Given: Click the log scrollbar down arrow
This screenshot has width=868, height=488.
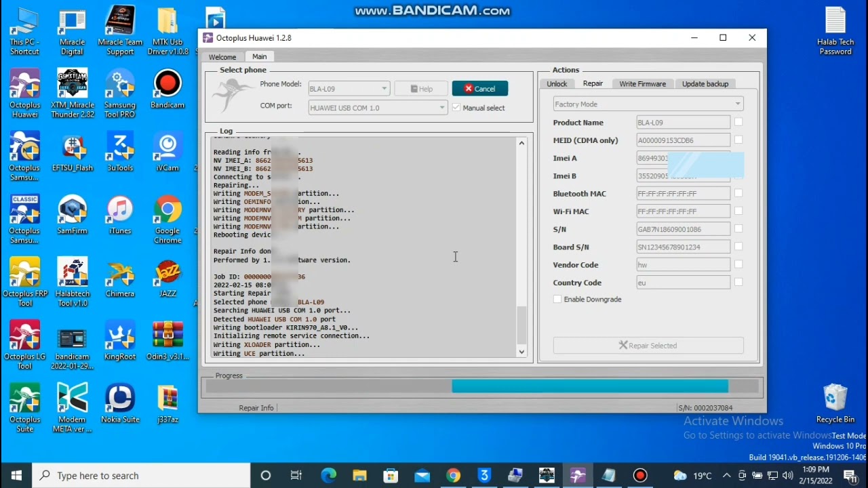Looking at the screenshot, I should [x=521, y=351].
